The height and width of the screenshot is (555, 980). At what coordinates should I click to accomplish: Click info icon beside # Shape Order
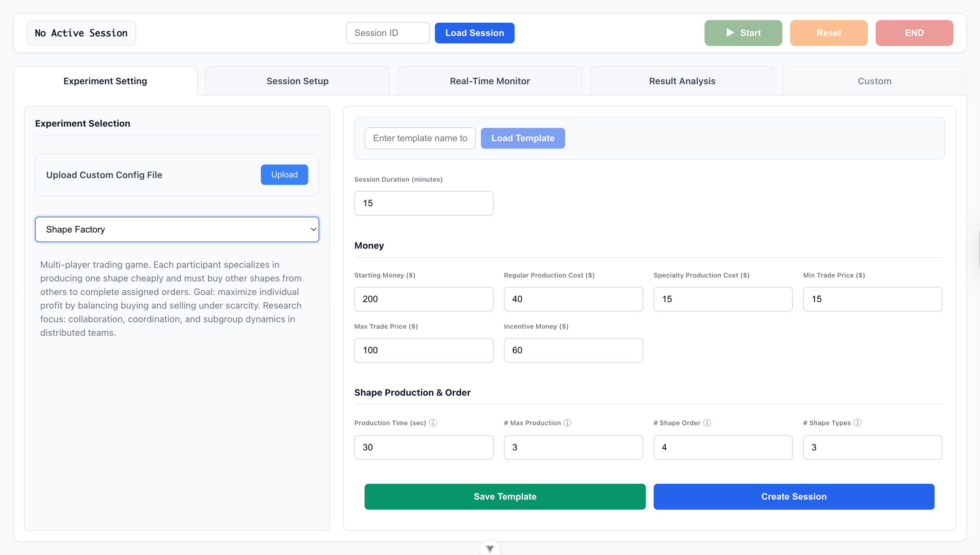pyautogui.click(x=707, y=423)
